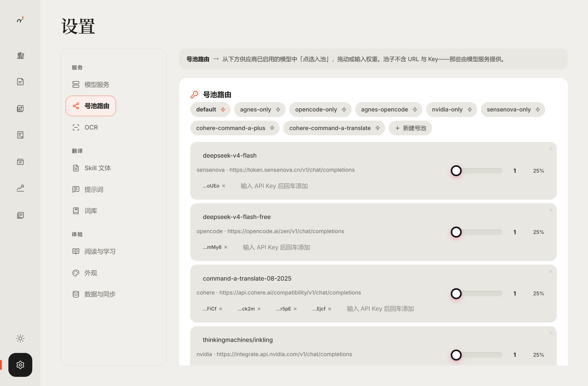Focus the API Key input for deepseek-v4-flash-free
Viewport: 588px width, 386px height.
point(276,247)
